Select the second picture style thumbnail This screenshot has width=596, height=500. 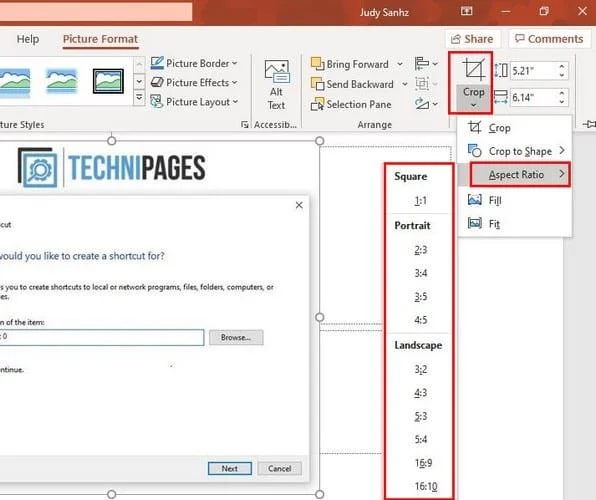[x=61, y=81]
